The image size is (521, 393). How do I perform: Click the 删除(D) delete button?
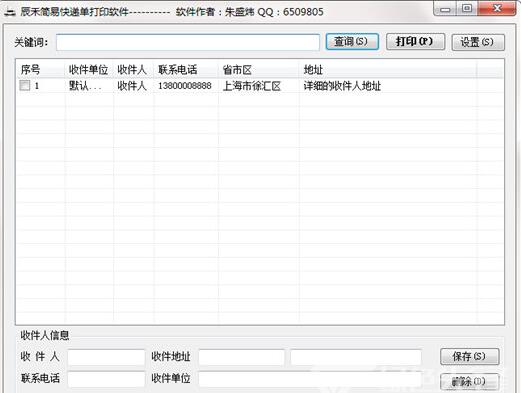(x=470, y=381)
